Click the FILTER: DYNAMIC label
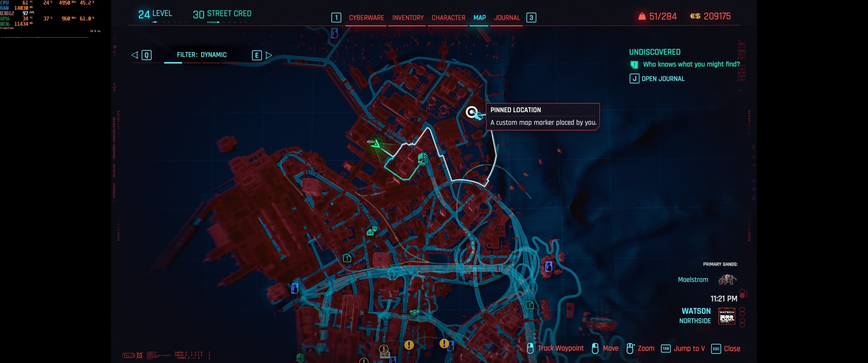Viewport: 868px width, 363px height. [x=202, y=54]
